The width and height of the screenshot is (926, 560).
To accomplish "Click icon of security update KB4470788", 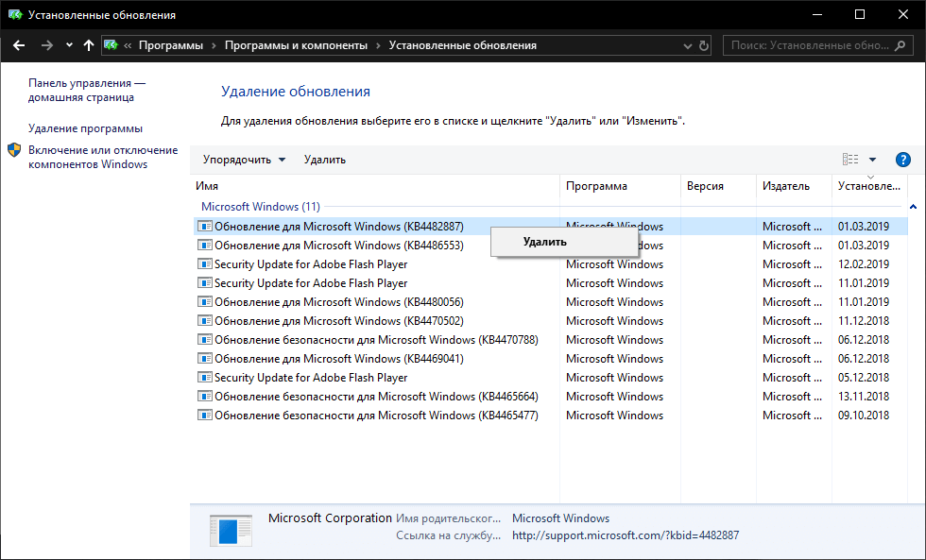I will (x=204, y=340).
